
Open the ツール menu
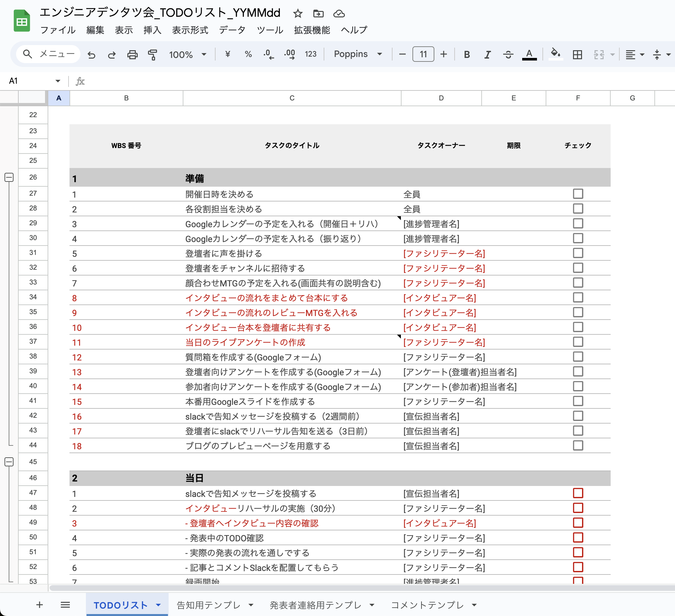coord(270,30)
